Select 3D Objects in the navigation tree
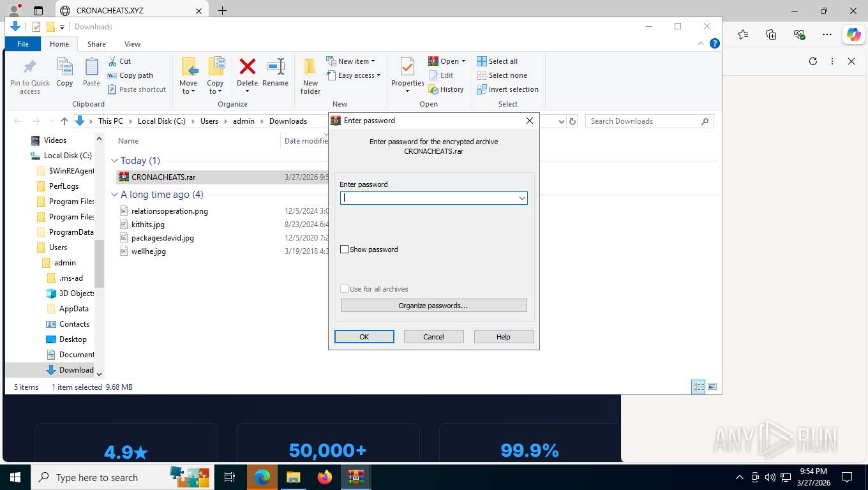 (x=77, y=293)
